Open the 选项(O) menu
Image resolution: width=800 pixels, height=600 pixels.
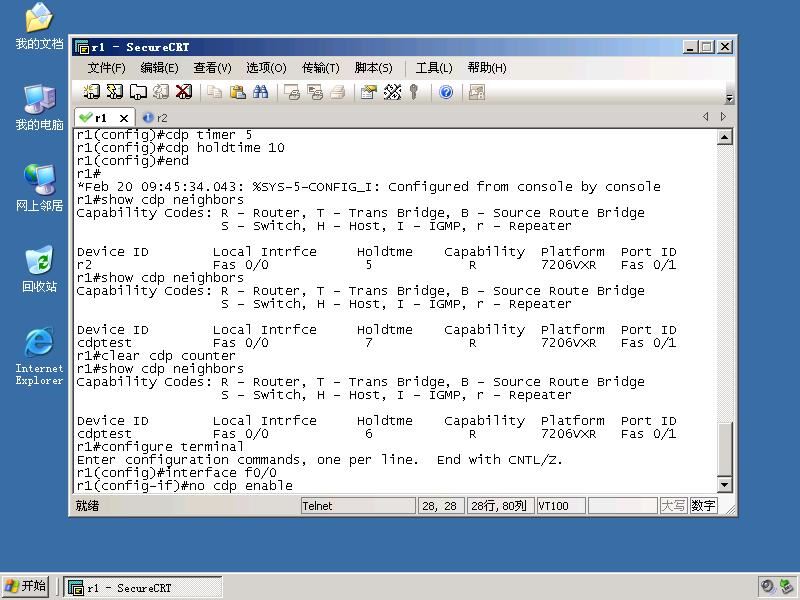[x=266, y=68]
